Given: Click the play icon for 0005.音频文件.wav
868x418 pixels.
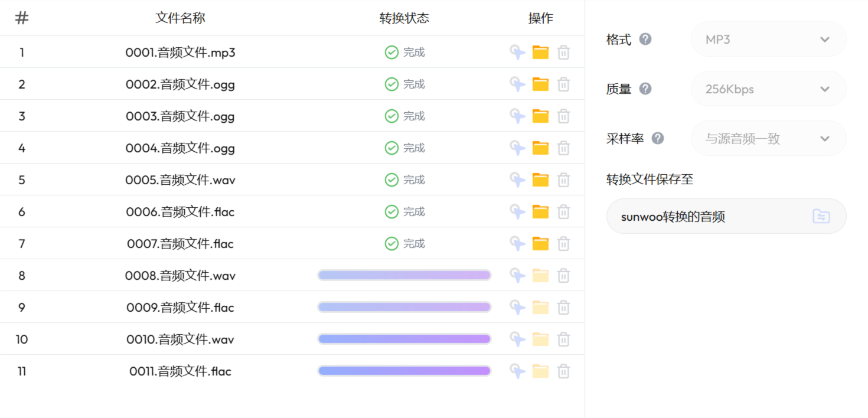Looking at the screenshot, I should click(x=517, y=179).
